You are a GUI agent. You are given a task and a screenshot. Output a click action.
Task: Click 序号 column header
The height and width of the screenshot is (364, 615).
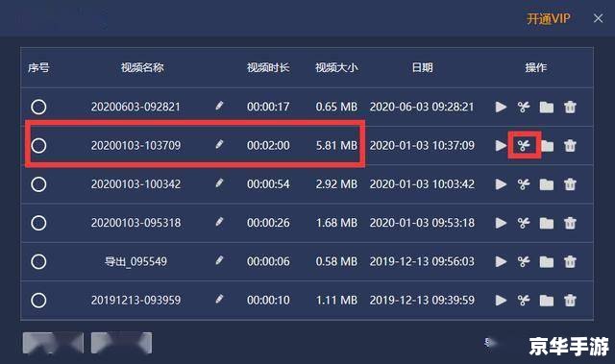(38, 68)
